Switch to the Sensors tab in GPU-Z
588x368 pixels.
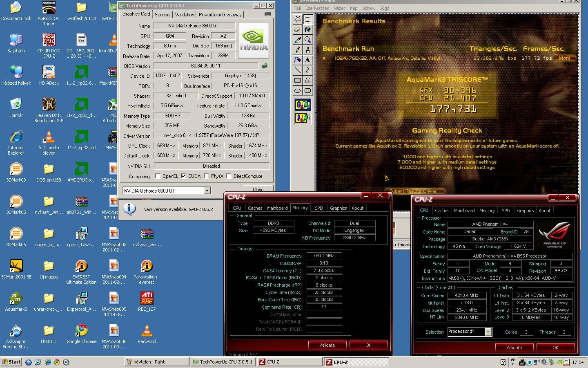[x=163, y=14]
